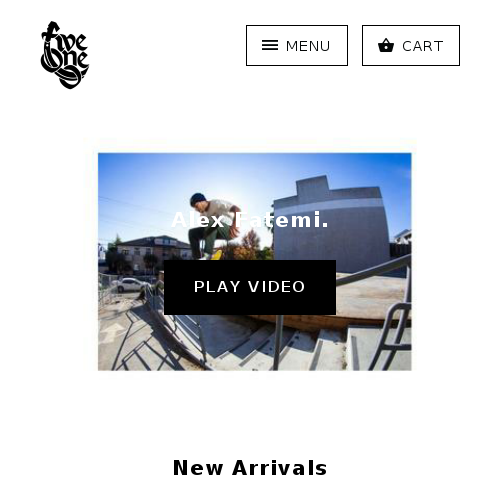Click the skater's dark beanie
The width and height of the screenshot is (500, 500).
pyautogui.click(x=198, y=199)
